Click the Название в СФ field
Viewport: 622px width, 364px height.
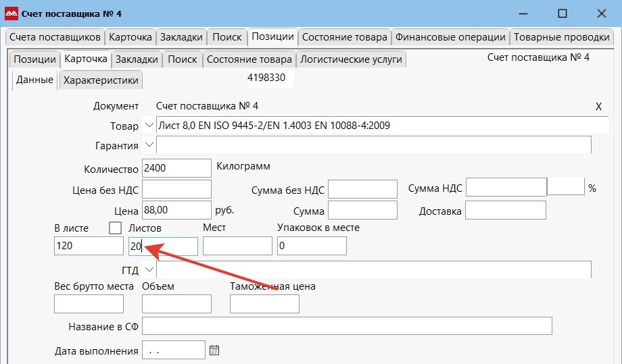[x=347, y=326]
